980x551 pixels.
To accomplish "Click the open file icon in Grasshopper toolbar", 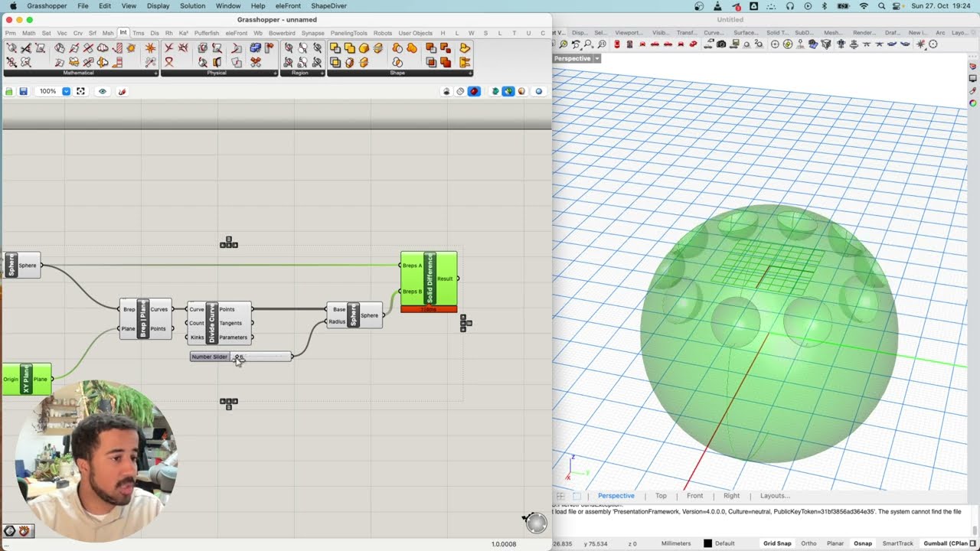I will (x=9, y=91).
